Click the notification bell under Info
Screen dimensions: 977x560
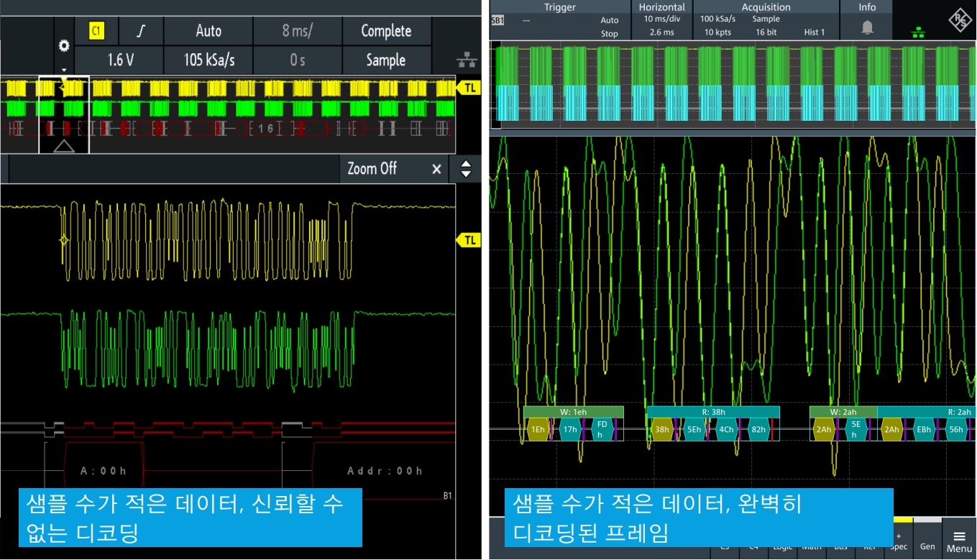(867, 27)
